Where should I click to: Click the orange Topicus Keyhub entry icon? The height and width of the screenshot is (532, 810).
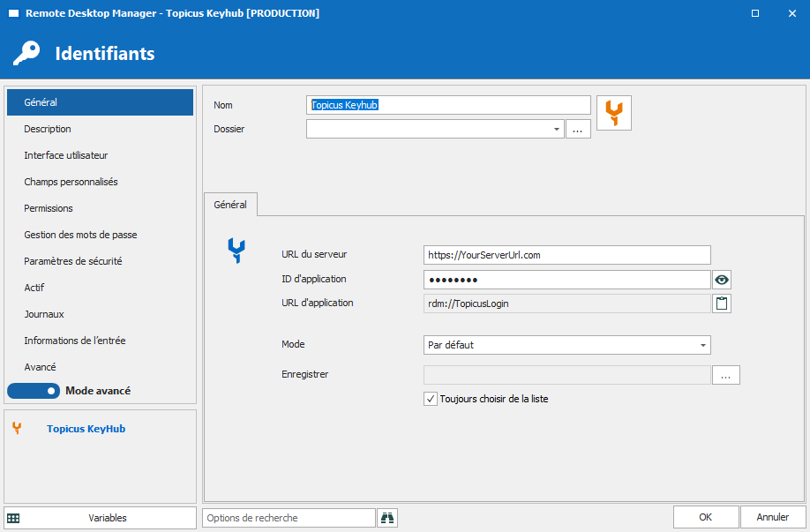click(614, 113)
